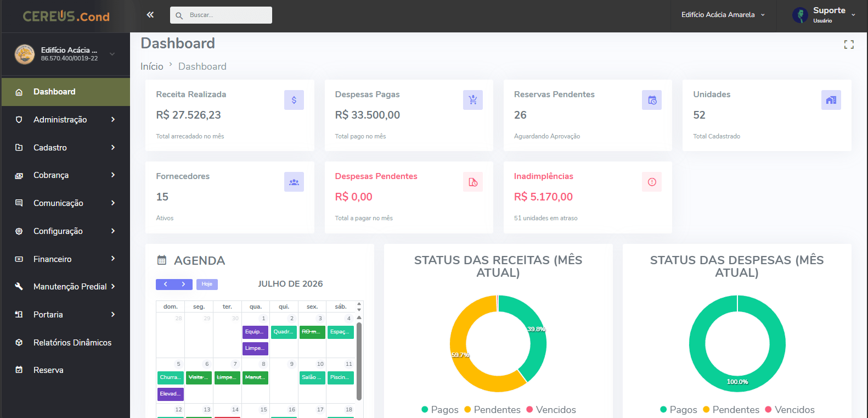Collapse sidebar with double-chevron icon

[x=150, y=15]
